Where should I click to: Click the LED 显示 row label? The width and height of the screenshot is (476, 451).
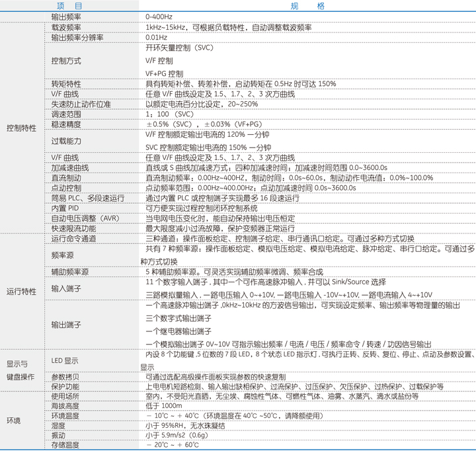point(65,360)
